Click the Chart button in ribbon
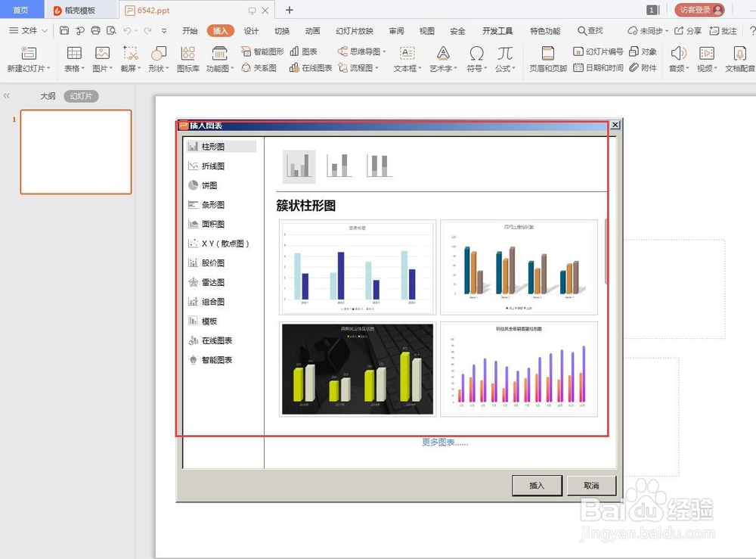The width and height of the screenshot is (756, 559). (x=304, y=51)
